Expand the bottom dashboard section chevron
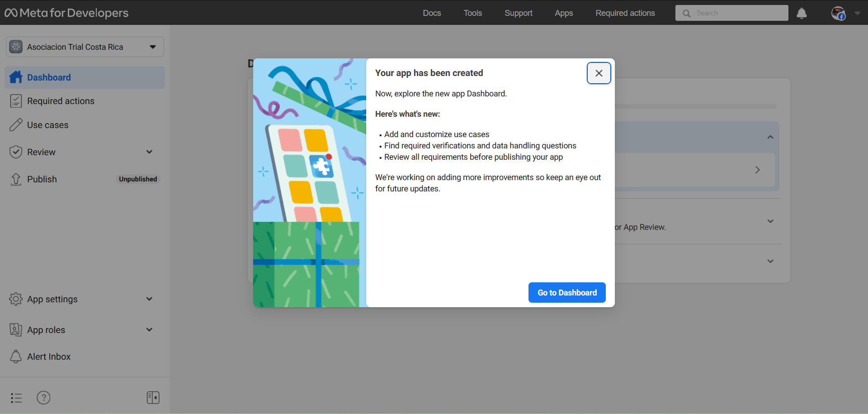The width and height of the screenshot is (868, 414). pyautogui.click(x=770, y=262)
